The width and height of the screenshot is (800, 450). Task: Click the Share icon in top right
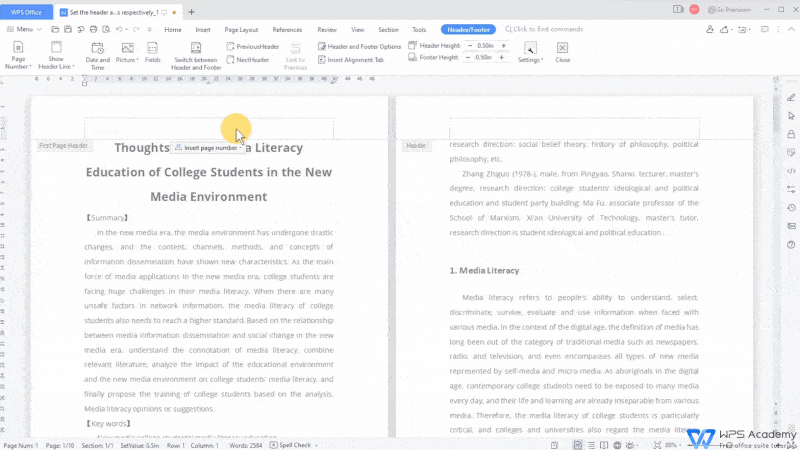coord(724,30)
